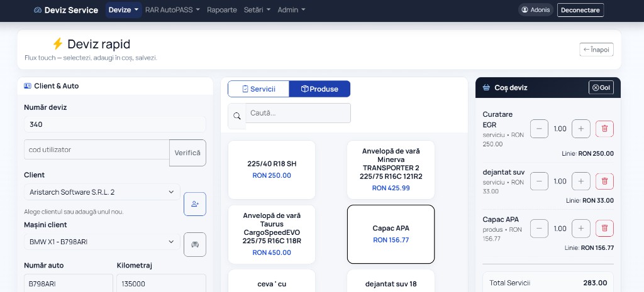This screenshot has height=292, width=644.
Task: Delete dejantat suv from the cart
Action: (x=604, y=181)
